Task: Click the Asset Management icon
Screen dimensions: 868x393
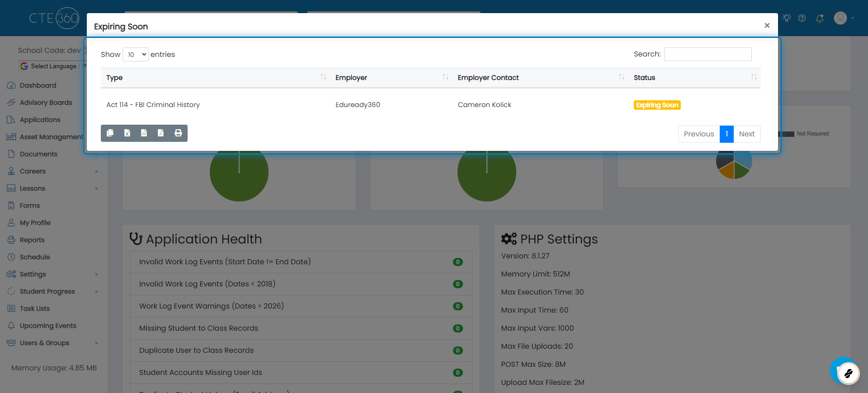Action: (x=11, y=137)
